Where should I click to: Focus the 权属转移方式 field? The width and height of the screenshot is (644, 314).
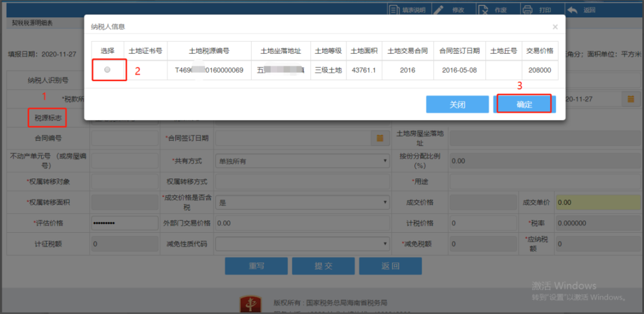[303, 181]
